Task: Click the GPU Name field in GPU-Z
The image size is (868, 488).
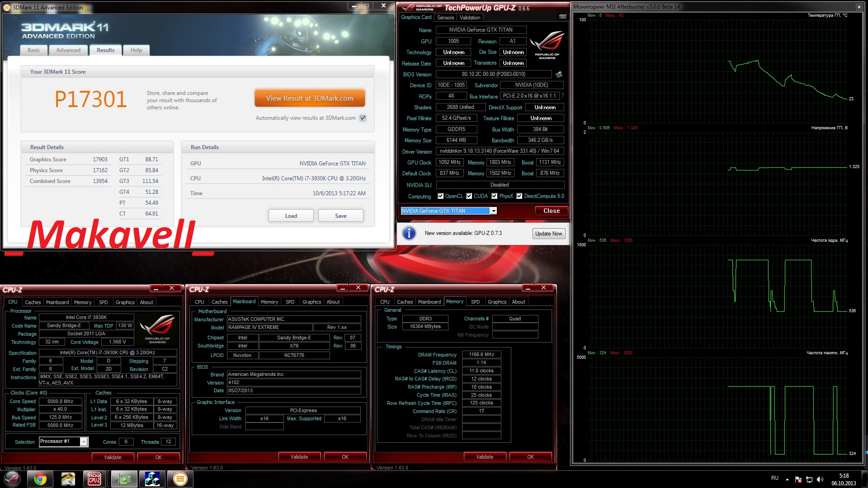Action: tap(481, 30)
